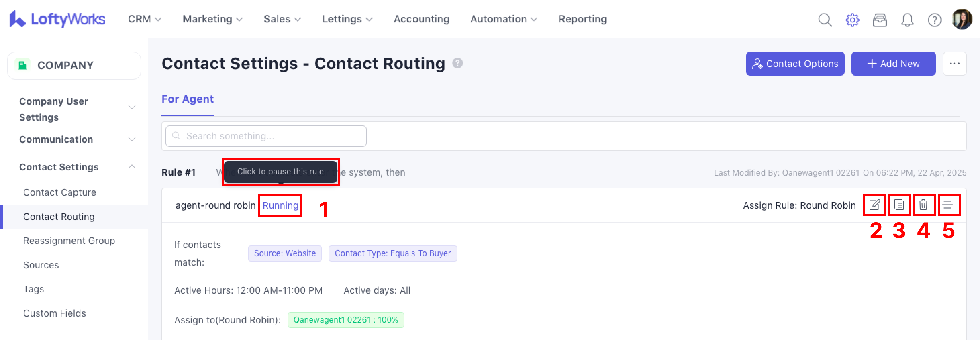Expand Company User Settings section
The width and height of the screenshot is (980, 340).
click(x=132, y=107)
